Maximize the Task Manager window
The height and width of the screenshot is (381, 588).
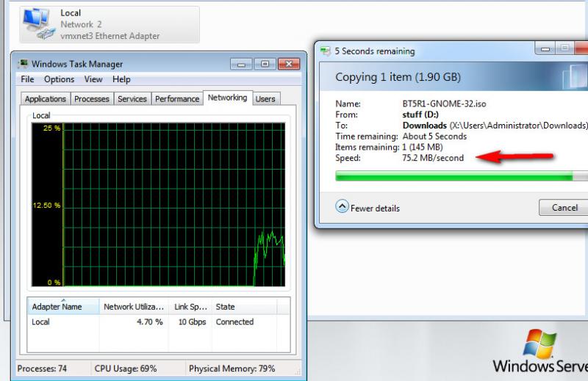pyautogui.click(x=265, y=65)
